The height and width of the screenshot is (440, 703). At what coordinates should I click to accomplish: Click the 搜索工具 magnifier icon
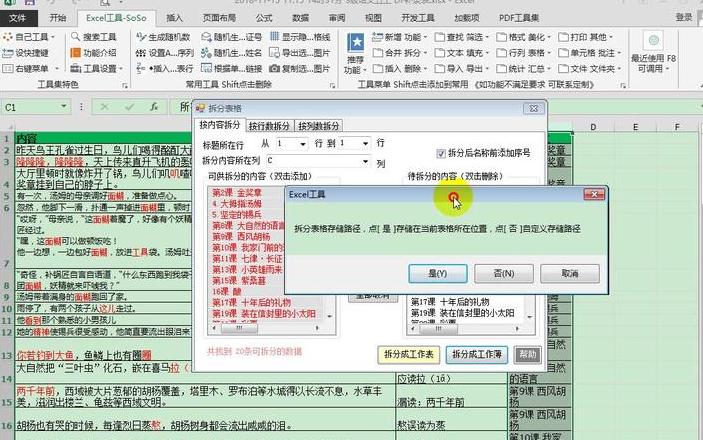tap(75, 36)
